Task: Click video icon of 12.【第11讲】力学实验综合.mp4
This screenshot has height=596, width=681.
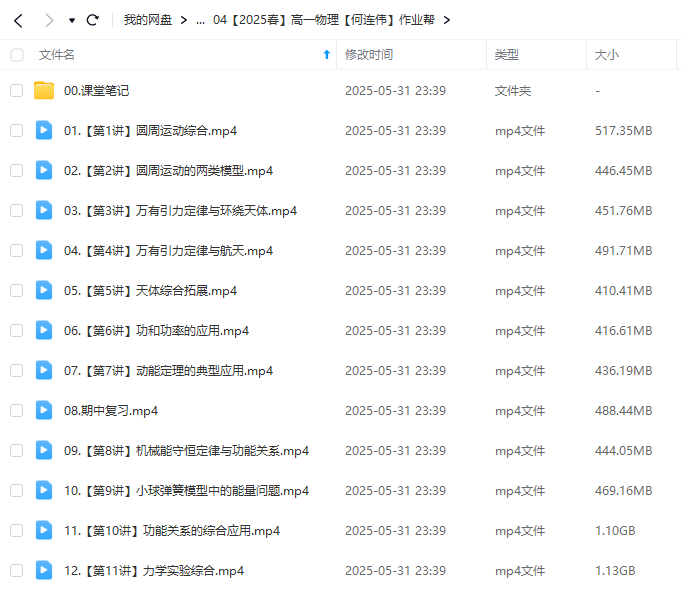Action: (x=44, y=570)
